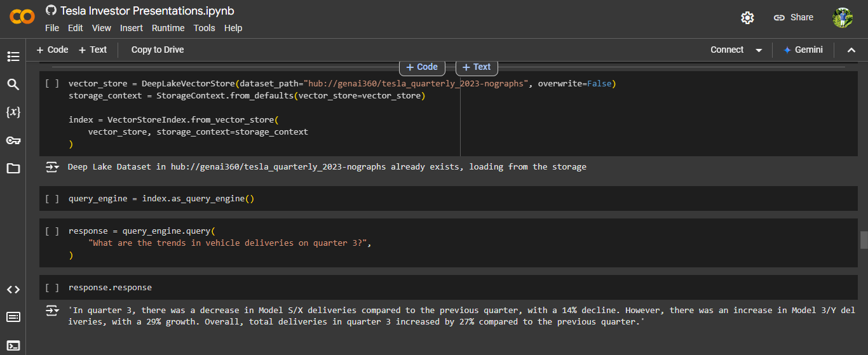Open the Help menu

(233, 28)
